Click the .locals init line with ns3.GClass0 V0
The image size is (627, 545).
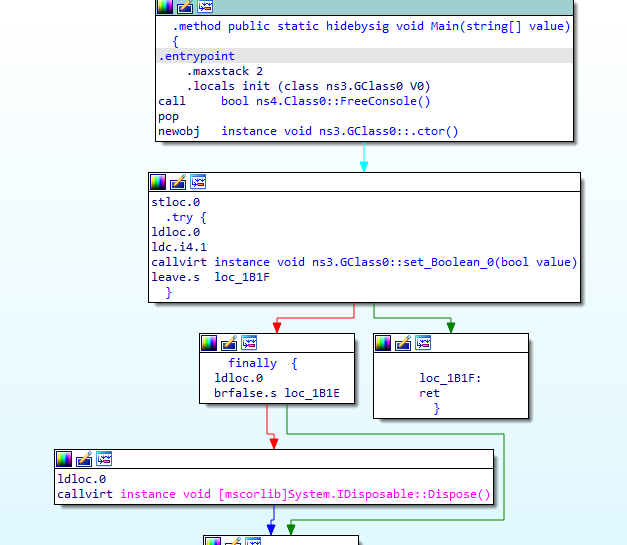point(308,86)
